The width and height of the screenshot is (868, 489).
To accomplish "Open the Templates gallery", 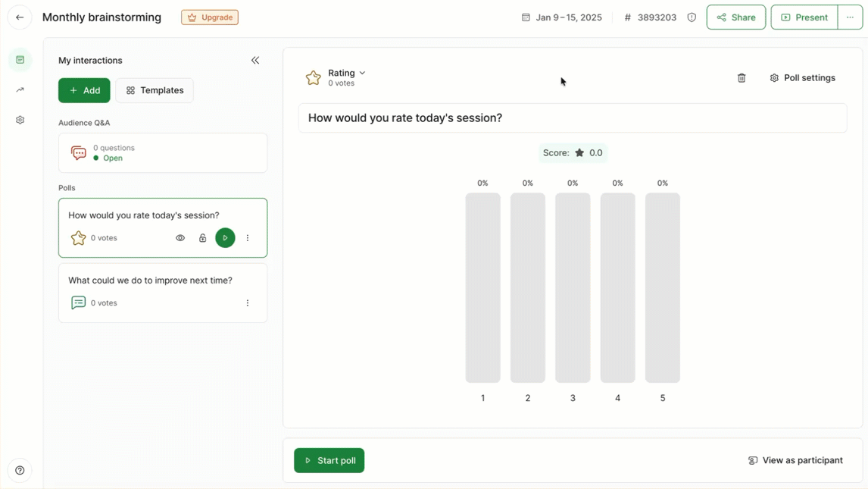I will (155, 90).
